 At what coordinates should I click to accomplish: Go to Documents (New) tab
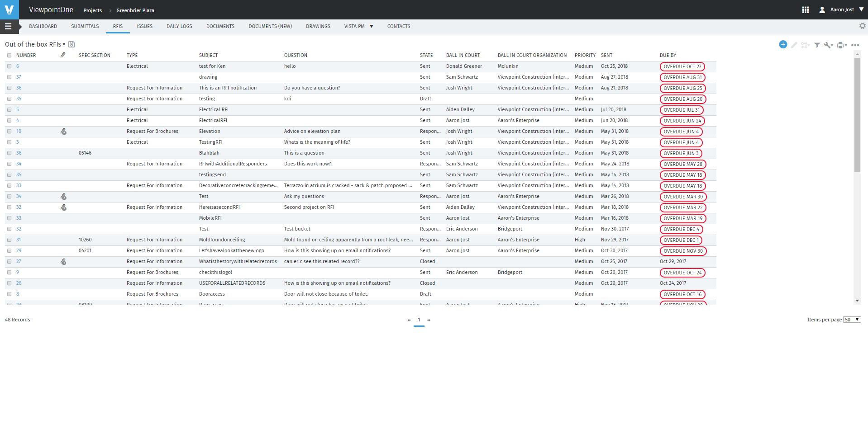click(x=270, y=26)
